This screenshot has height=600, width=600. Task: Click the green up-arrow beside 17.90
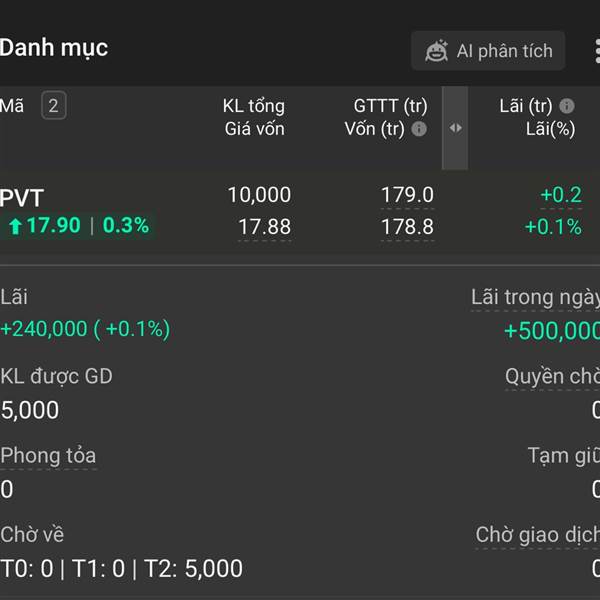click(x=15, y=225)
